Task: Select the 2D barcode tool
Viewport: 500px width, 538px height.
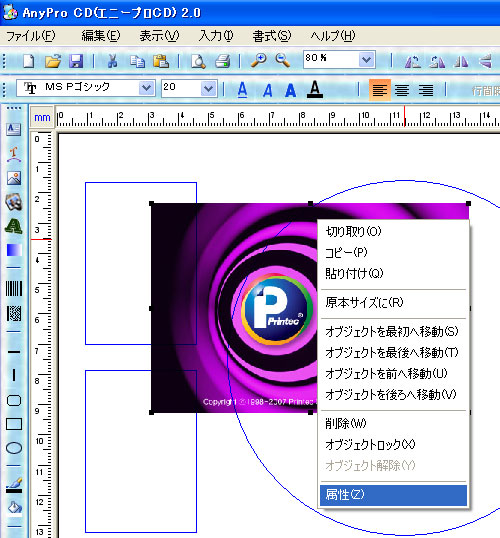Action: pos(14,313)
